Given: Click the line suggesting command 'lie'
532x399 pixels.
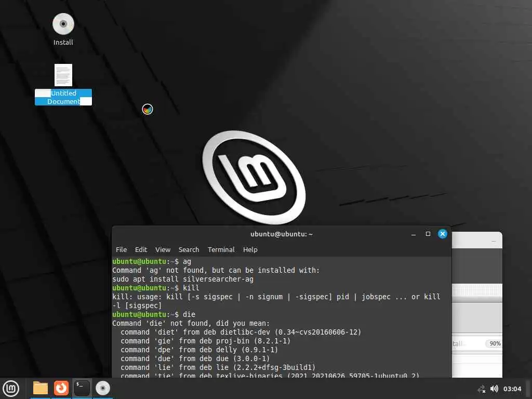Looking at the screenshot, I should point(218,367).
